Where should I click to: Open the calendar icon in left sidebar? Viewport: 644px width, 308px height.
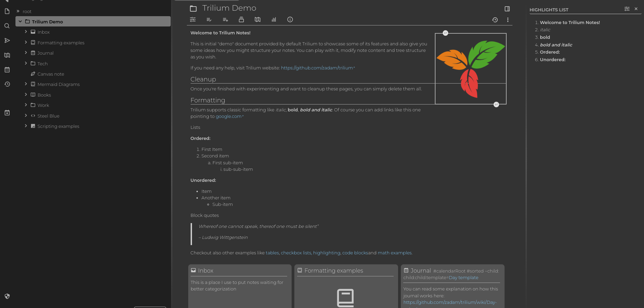pyautogui.click(x=7, y=70)
